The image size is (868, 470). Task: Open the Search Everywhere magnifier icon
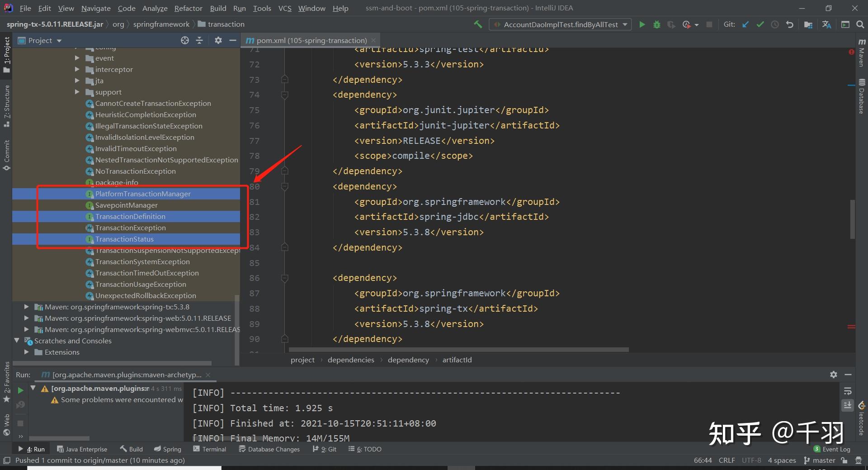(860, 24)
